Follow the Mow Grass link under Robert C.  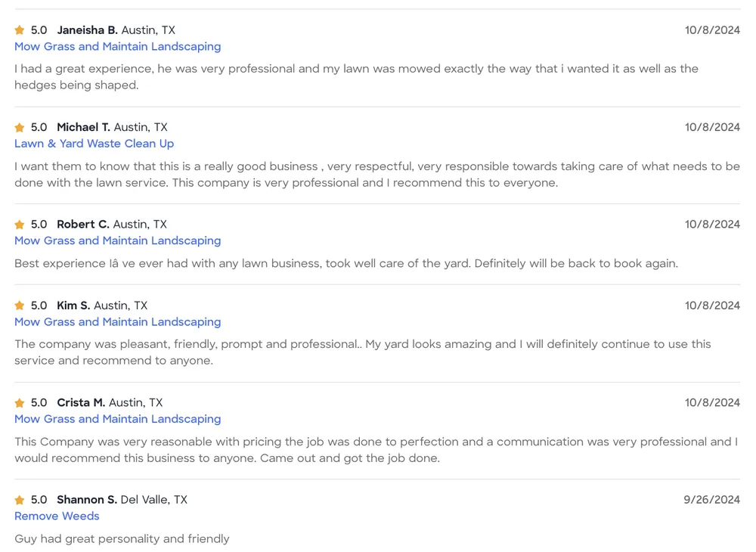coord(117,240)
